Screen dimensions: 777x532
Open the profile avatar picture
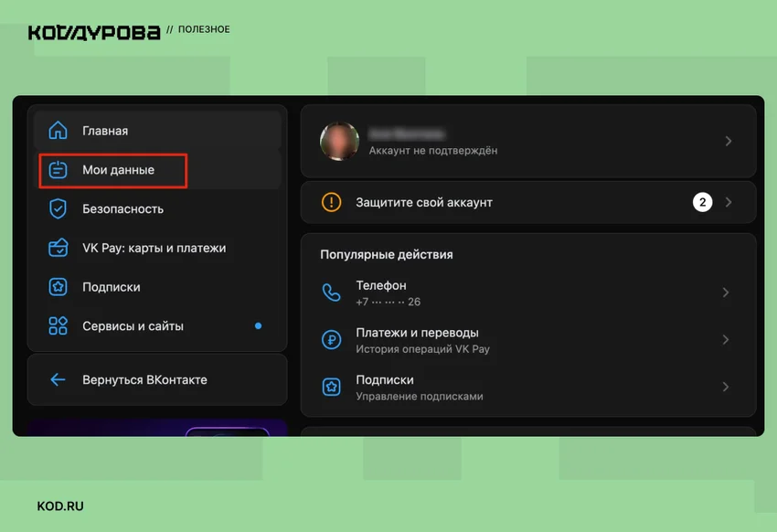click(339, 141)
